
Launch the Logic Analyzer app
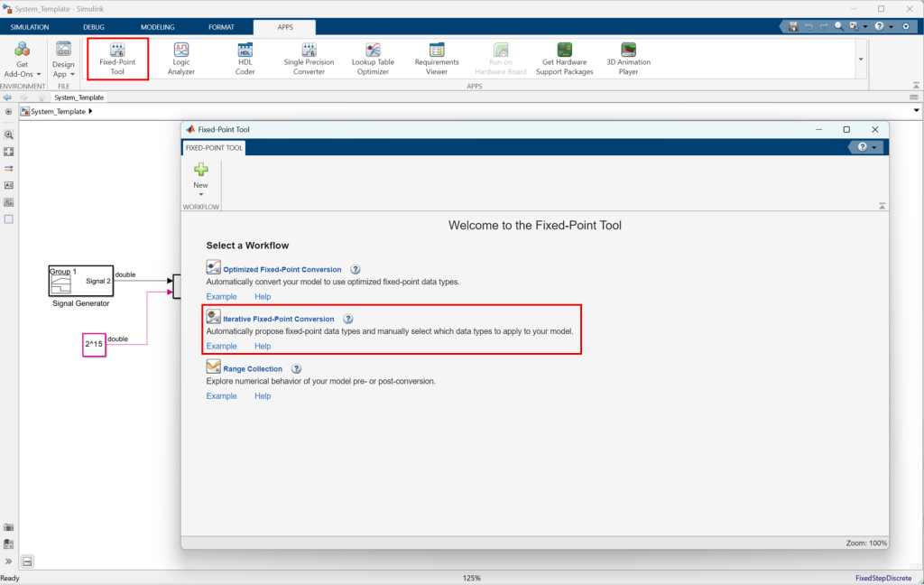point(180,59)
